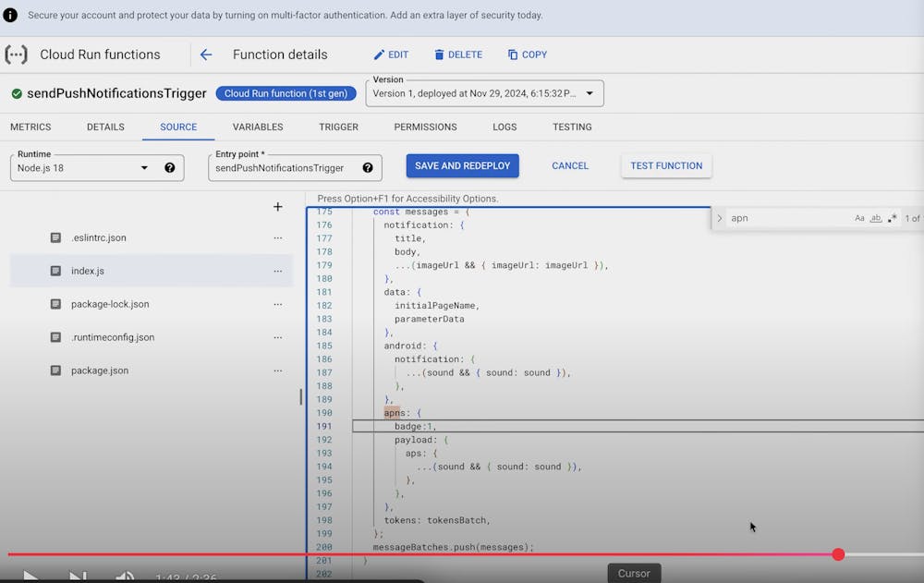Click the Runtime help question icon
The width and height of the screenshot is (924, 583).
click(x=170, y=168)
